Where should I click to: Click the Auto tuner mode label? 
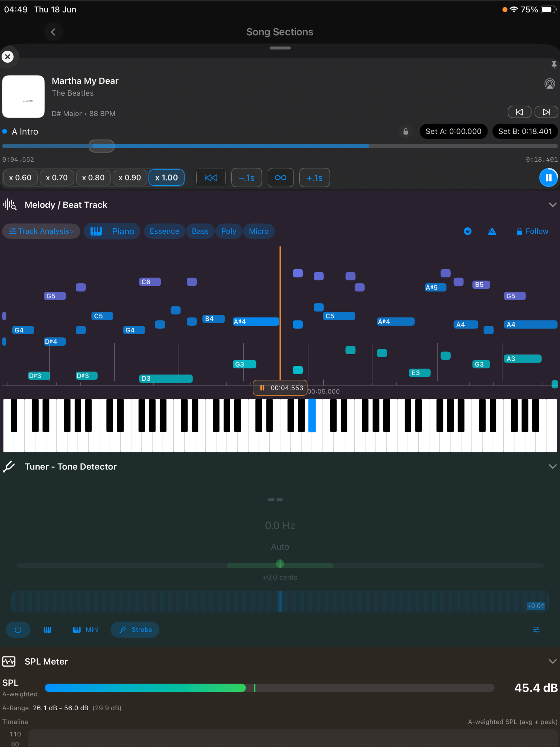(x=280, y=547)
